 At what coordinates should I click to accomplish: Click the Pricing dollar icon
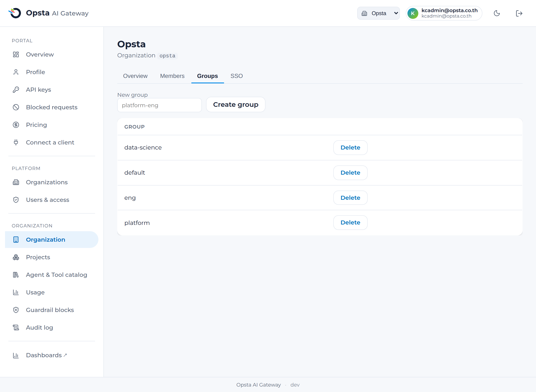[16, 125]
